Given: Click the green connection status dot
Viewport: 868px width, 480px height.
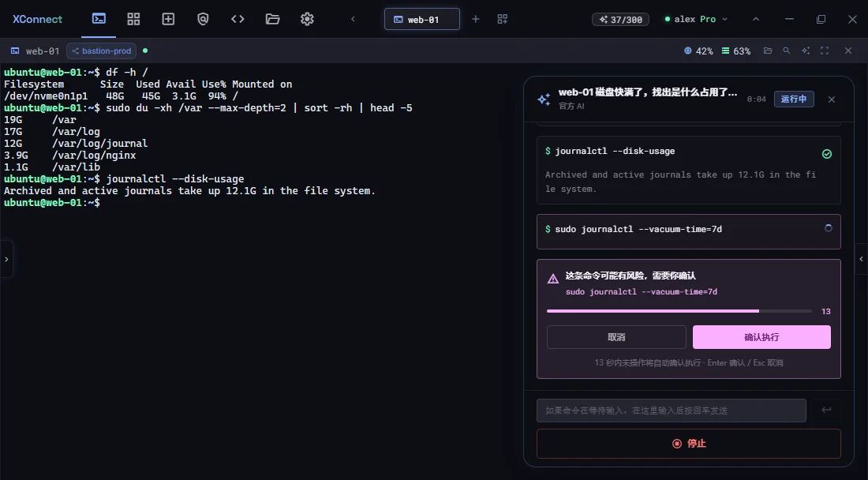Looking at the screenshot, I should (x=145, y=51).
